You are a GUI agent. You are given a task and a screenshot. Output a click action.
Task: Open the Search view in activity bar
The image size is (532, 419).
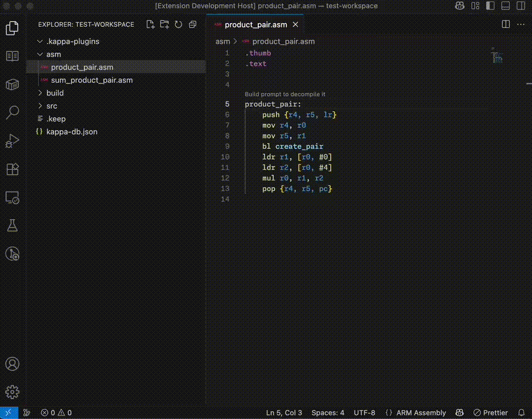pos(12,113)
